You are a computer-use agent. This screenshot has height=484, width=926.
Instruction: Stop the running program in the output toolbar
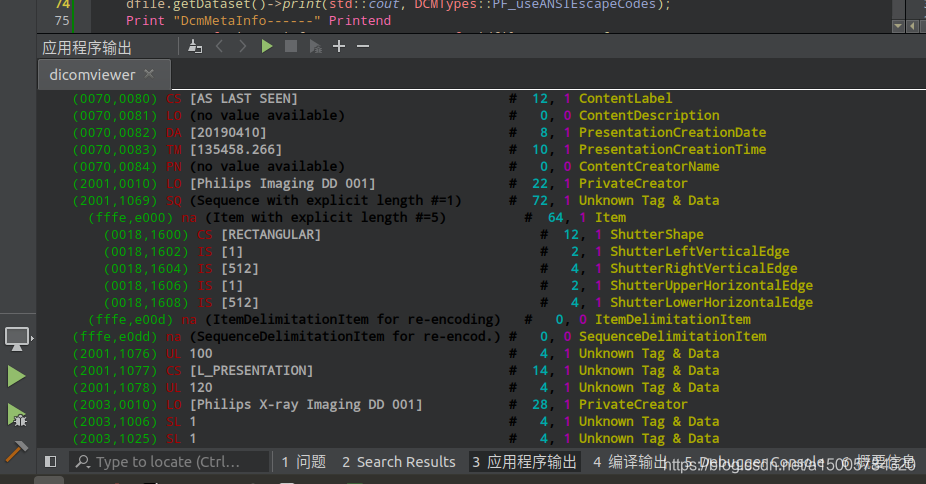pos(291,46)
